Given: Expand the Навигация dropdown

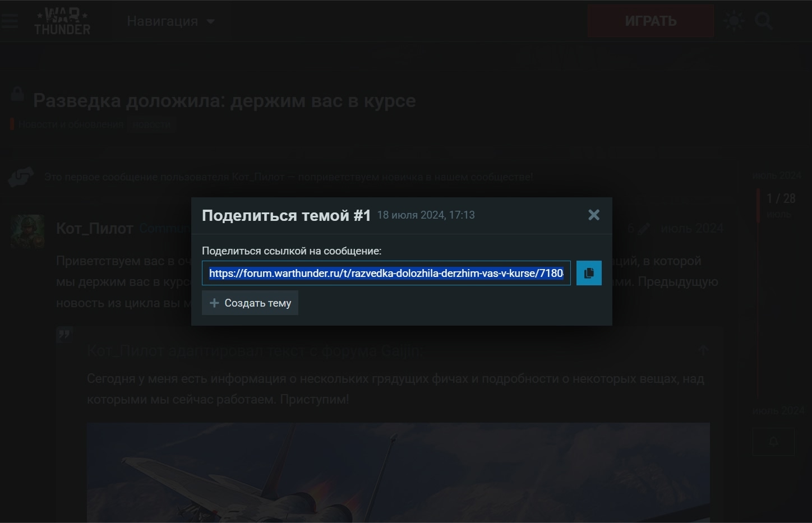Looking at the screenshot, I should click(x=170, y=21).
